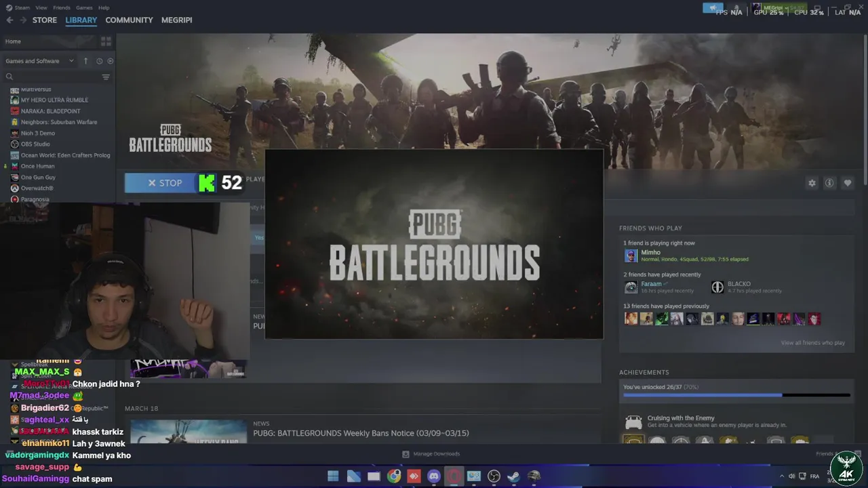Image resolution: width=868 pixels, height=488 pixels.
Task: Open PUBG game icon in taskbar
Action: click(x=534, y=476)
